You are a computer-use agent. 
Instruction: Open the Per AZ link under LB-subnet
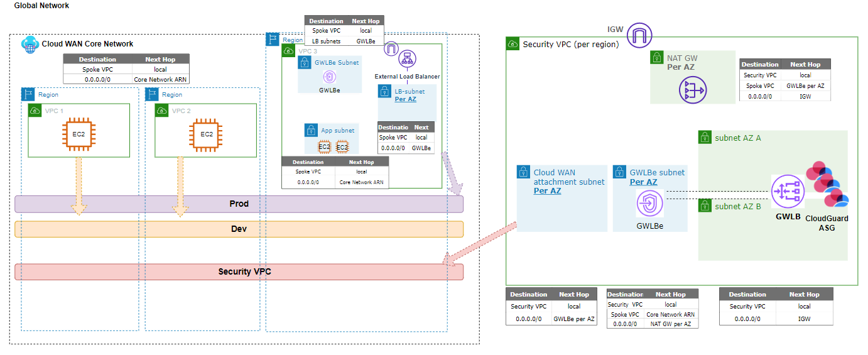click(x=405, y=99)
